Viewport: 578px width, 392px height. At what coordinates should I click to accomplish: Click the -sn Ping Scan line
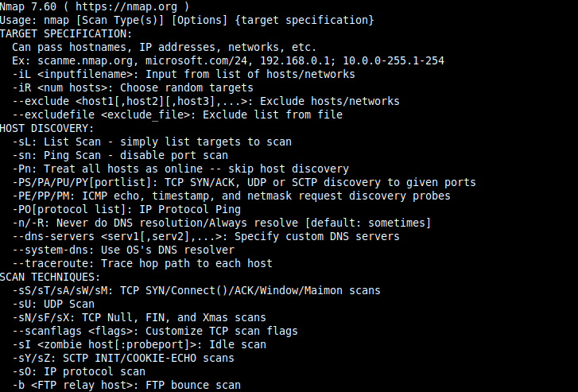[120, 155]
